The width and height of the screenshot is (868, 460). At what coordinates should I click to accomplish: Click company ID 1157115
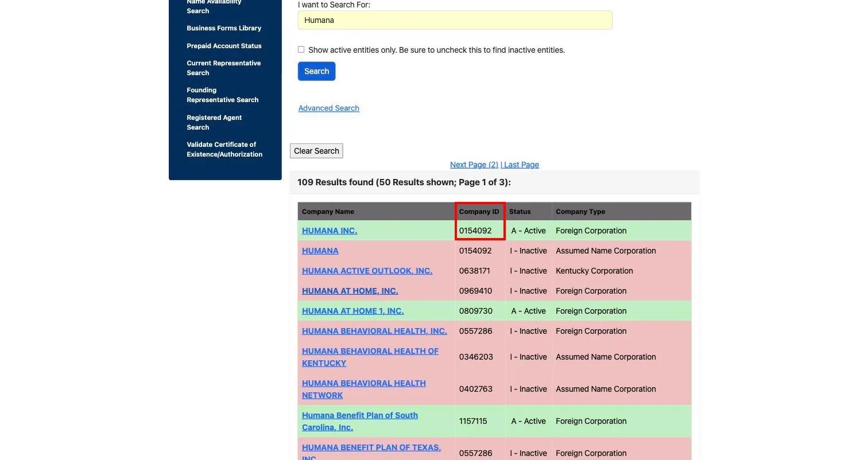click(473, 421)
